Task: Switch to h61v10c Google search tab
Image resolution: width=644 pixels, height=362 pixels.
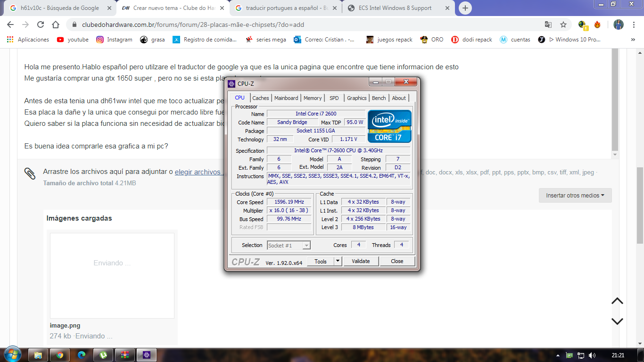Action: (59, 8)
